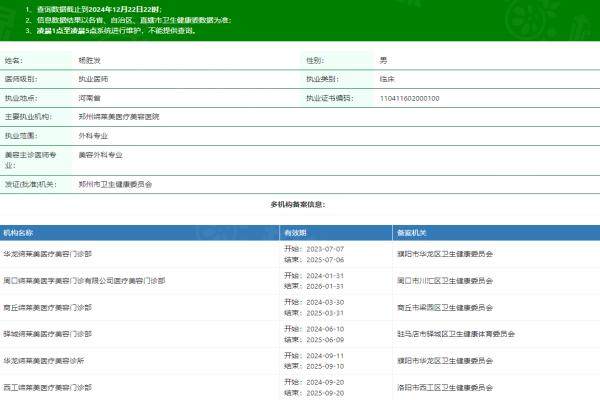The image size is (600, 400).
Task: Select the issuing authority 郑州市卫生健康委员会
Action: pyautogui.click(x=115, y=184)
